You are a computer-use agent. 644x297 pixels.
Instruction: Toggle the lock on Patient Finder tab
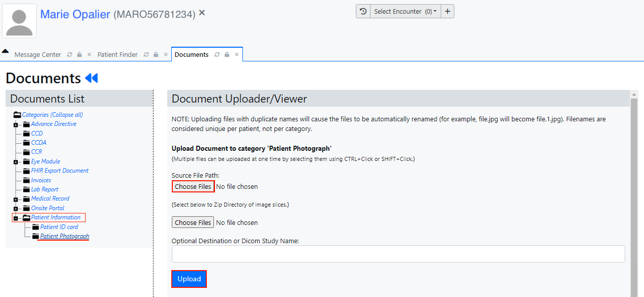tap(156, 55)
